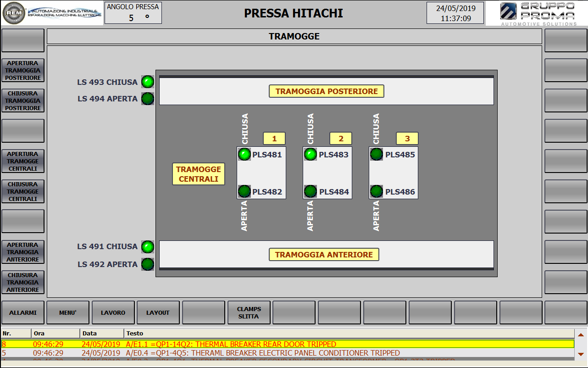588x368 pixels.
Task: Click the LS 494 APERTA indicator light
Action: [x=148, y=99]
